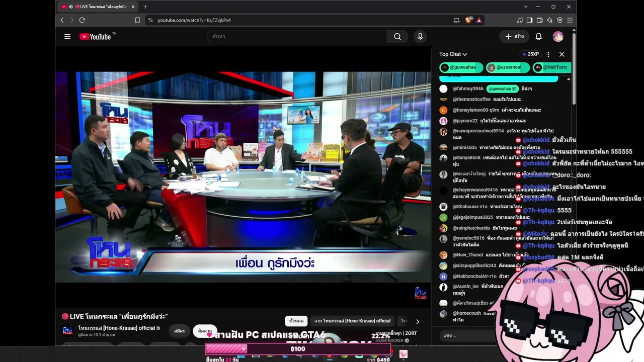Open the site information icon in the address bar
Screen dimensions: 644x362
[150, 20]
